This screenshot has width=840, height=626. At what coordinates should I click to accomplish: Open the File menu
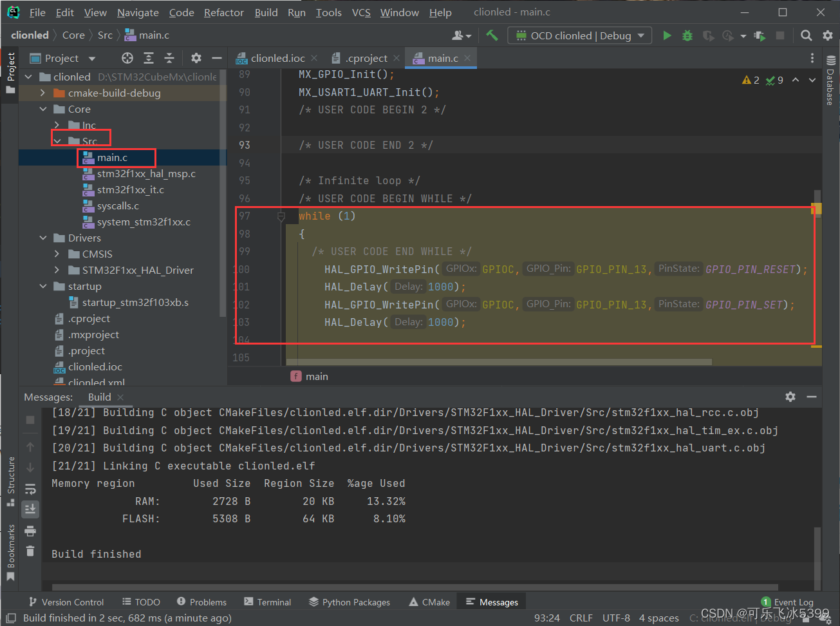point(37,12)
